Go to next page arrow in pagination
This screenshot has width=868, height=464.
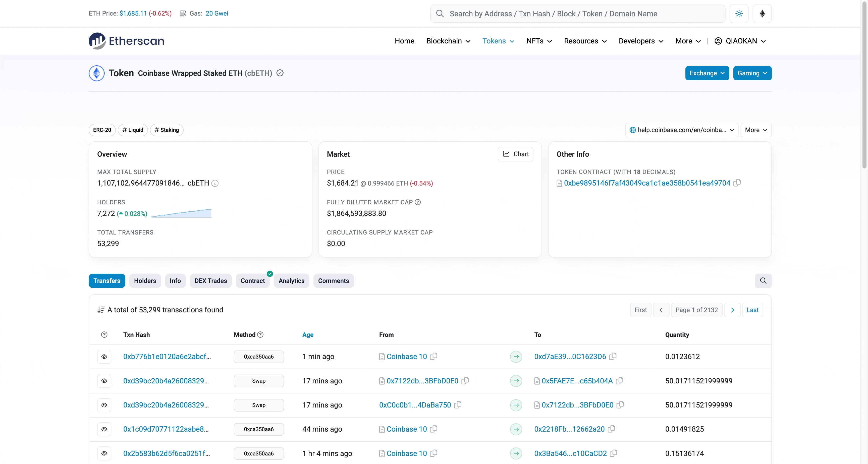[x=732, y=310]
